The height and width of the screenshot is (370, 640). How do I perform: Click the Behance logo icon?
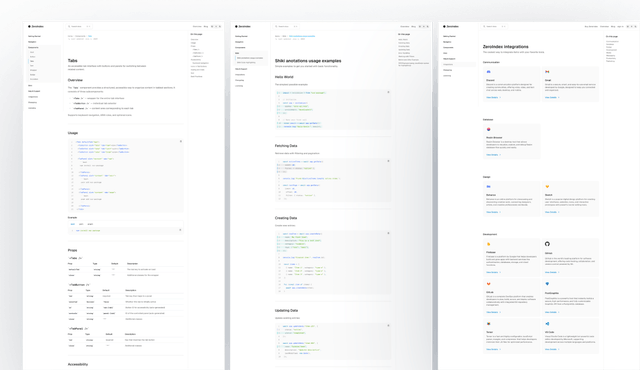tap(489, 186)
